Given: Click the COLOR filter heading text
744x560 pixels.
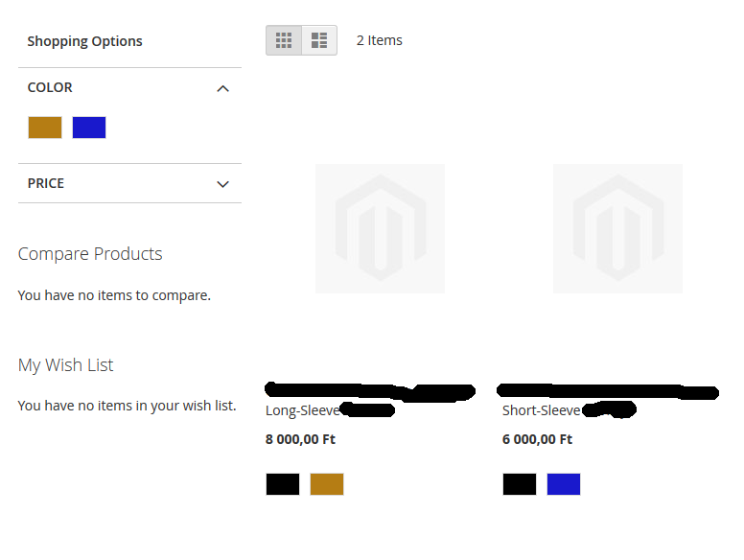Looking at the screenshot, I should (x=50, y=87).
